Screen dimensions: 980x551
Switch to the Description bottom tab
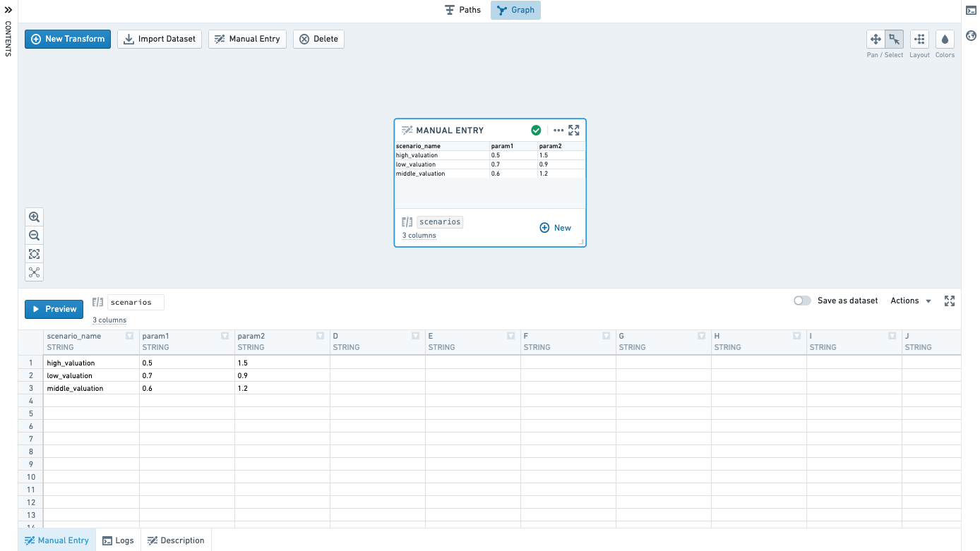click(176, 540)
